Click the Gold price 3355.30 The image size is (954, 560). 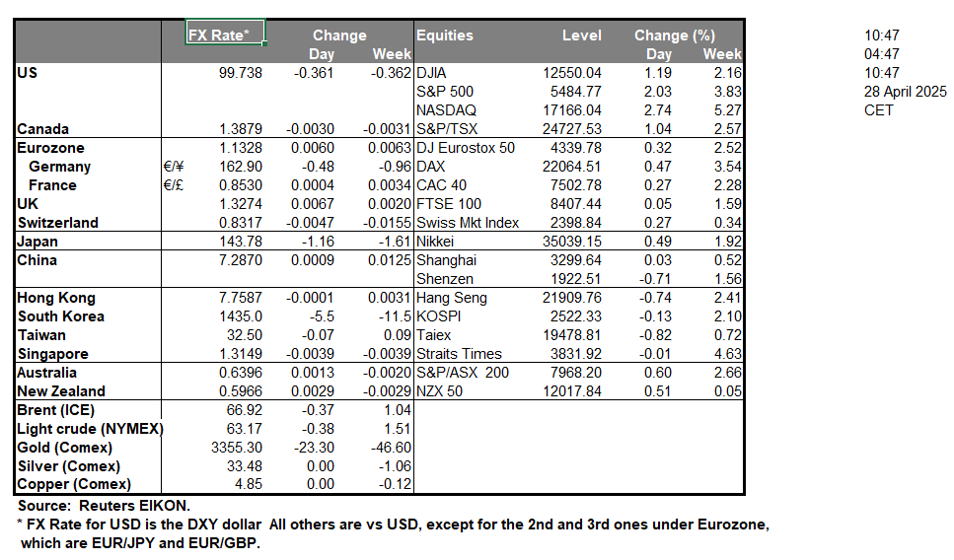(x=237, y=448)
